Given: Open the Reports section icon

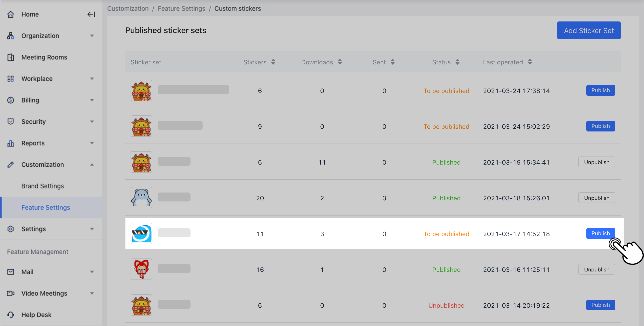Looking at the screenshot, I should [11, 143].
